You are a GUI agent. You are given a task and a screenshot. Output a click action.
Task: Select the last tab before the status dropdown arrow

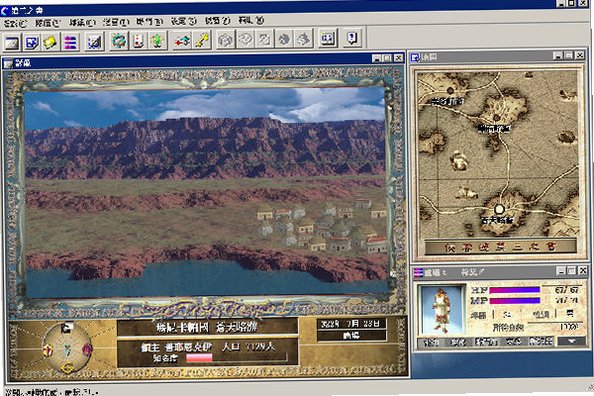(x=542, y=341)
